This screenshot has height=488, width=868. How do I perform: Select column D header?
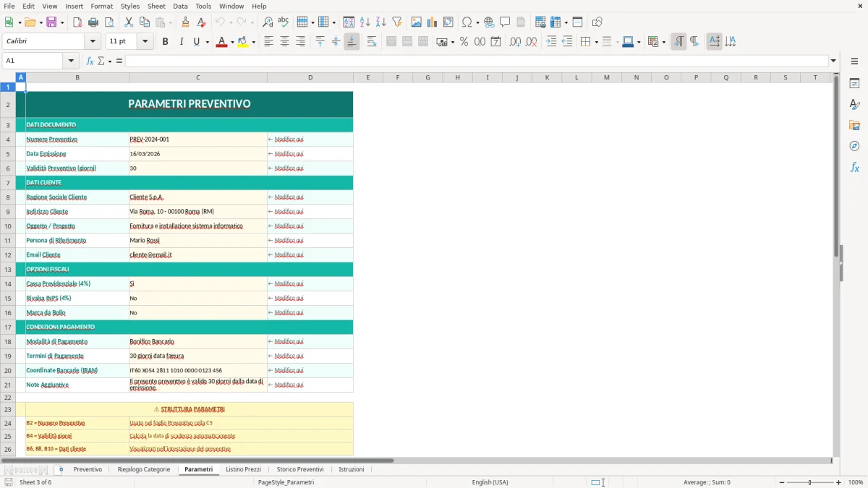[x=310, y=77]
